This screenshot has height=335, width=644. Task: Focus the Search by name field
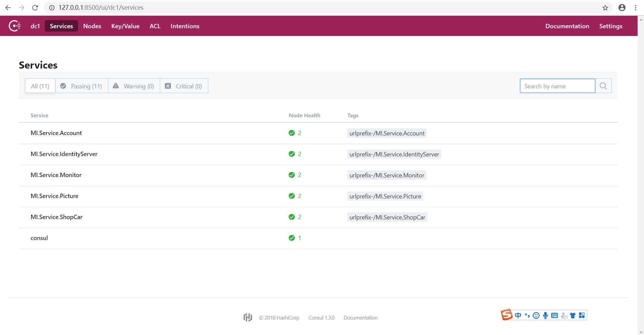[x=557, y=86]
